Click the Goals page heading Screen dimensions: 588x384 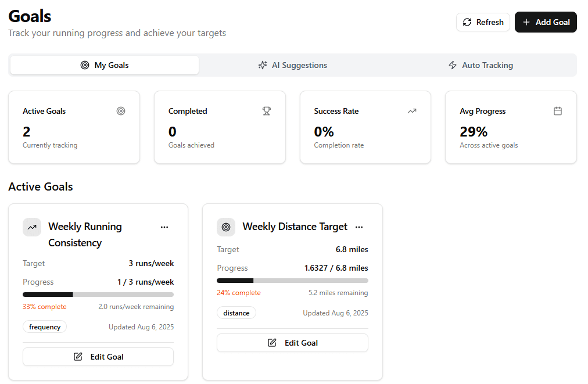(30, 16)
